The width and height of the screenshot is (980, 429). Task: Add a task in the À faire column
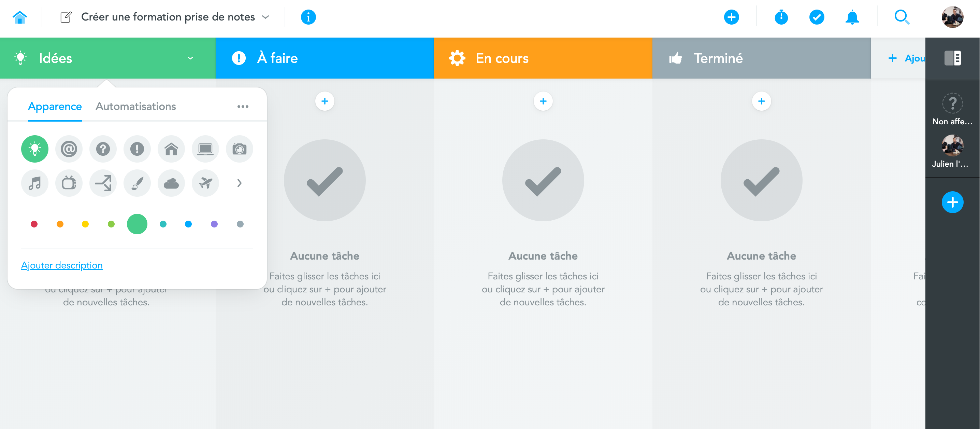325,101
